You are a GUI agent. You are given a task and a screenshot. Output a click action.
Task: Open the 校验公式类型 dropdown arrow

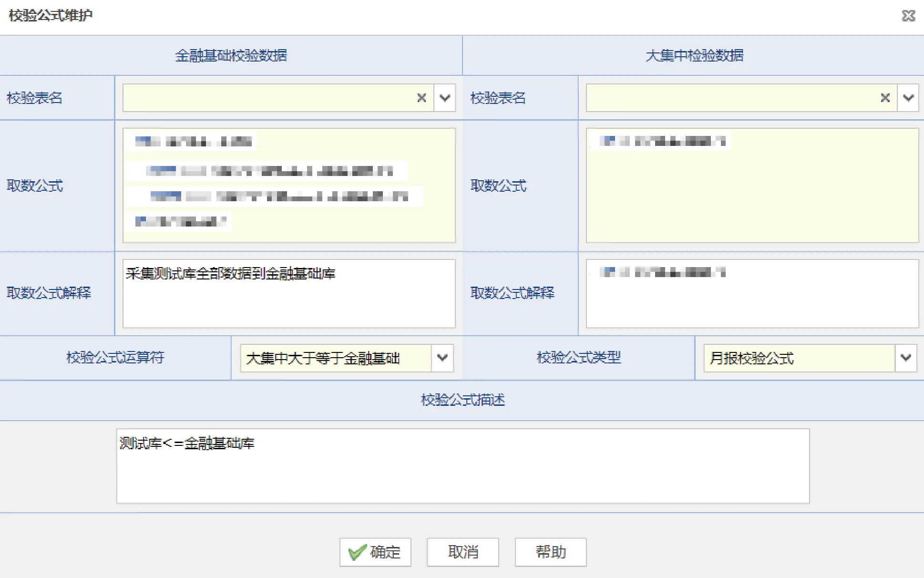(906, 358)
